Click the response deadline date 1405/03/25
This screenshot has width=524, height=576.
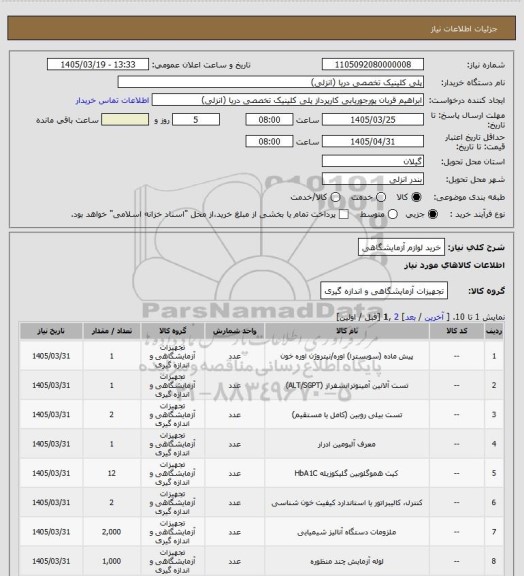point(373,120)
